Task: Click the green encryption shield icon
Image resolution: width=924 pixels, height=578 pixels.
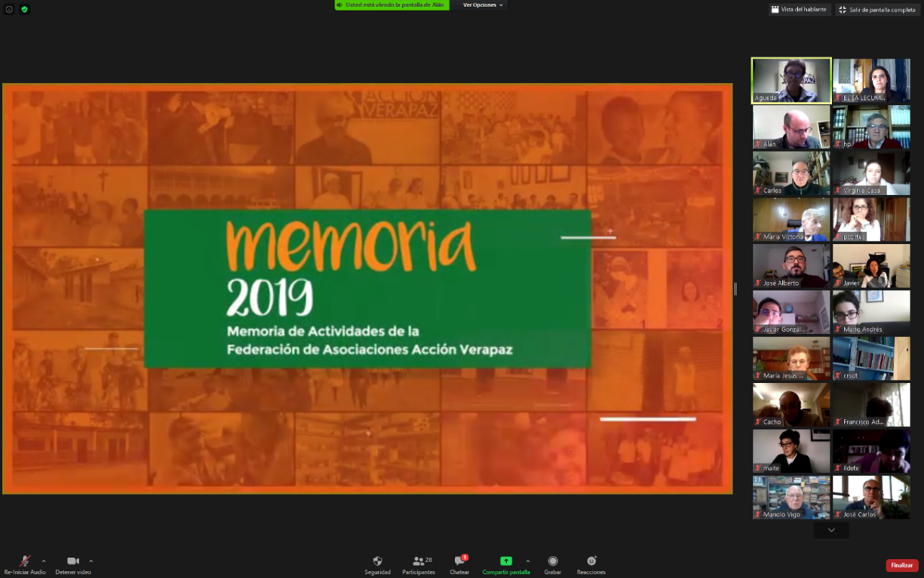Action: pyautogui.click(x=24, y=9)
